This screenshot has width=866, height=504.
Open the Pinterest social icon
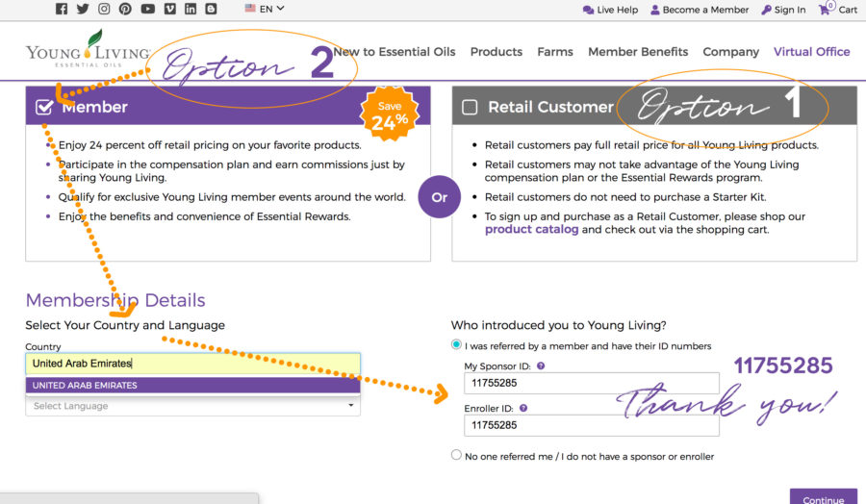[125, 9]
